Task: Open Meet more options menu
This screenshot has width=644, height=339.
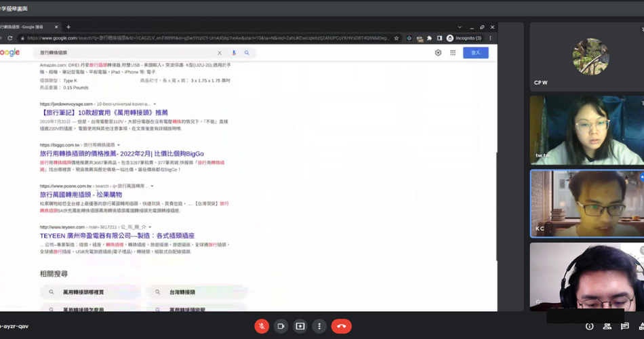Action: (319, 326)
